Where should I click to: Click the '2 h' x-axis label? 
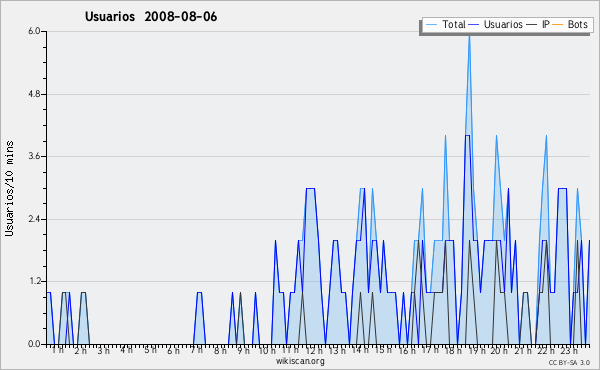[x=80, y=351]
